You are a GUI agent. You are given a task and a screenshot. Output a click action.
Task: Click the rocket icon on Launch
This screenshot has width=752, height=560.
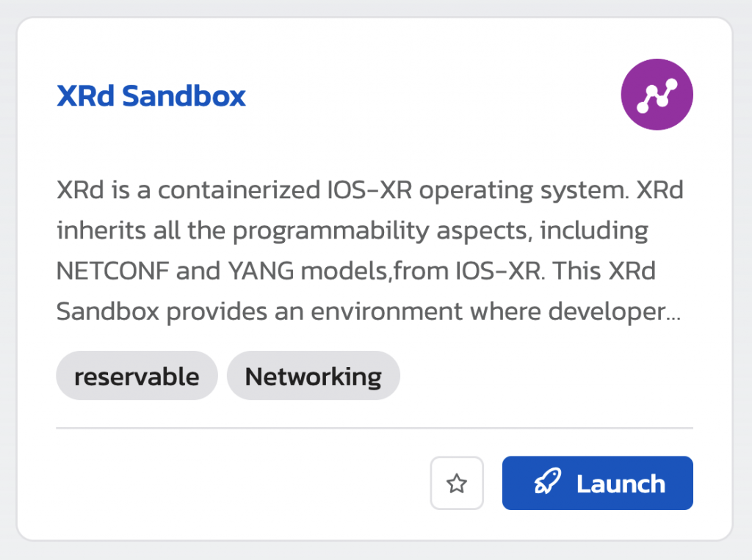547,483
